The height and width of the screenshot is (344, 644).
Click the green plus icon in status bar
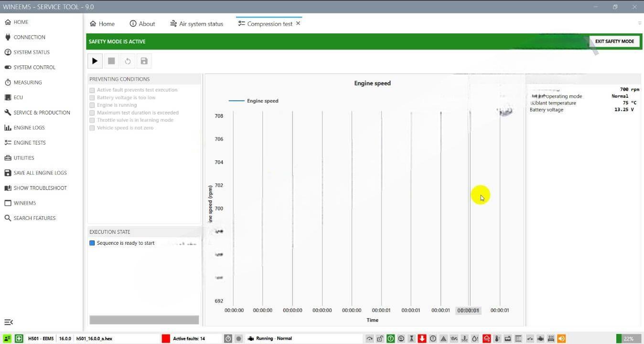[19, 339]
